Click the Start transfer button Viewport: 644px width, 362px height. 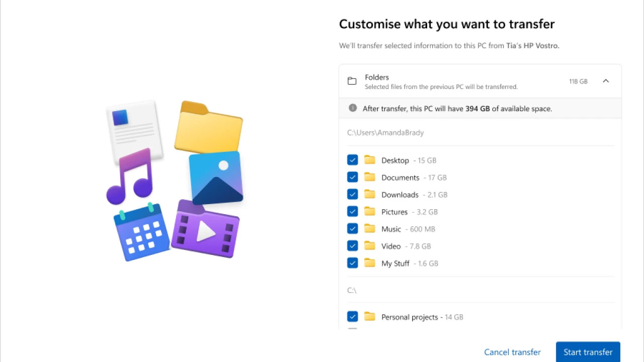point(588,351)
